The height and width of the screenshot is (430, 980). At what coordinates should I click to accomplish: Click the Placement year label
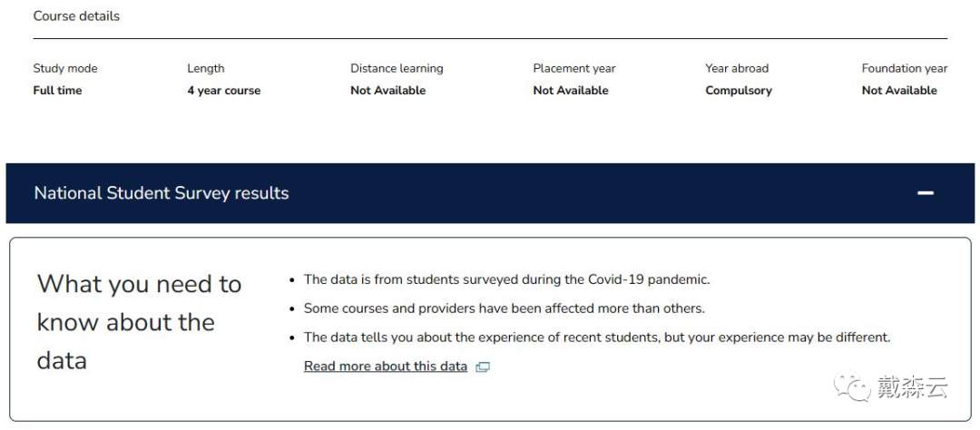tap(574, 68)
